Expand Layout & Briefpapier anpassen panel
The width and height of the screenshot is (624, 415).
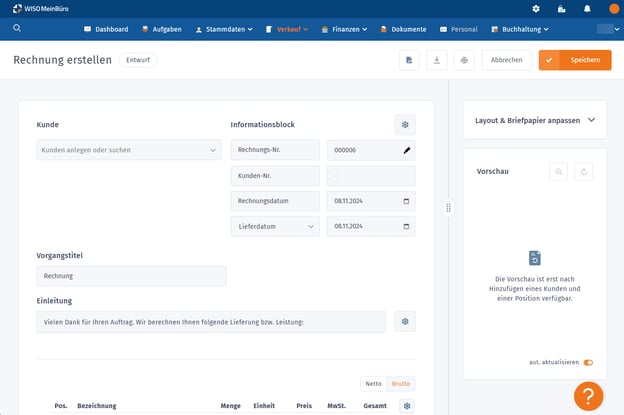pyautogui.click(x=535, y=120)
